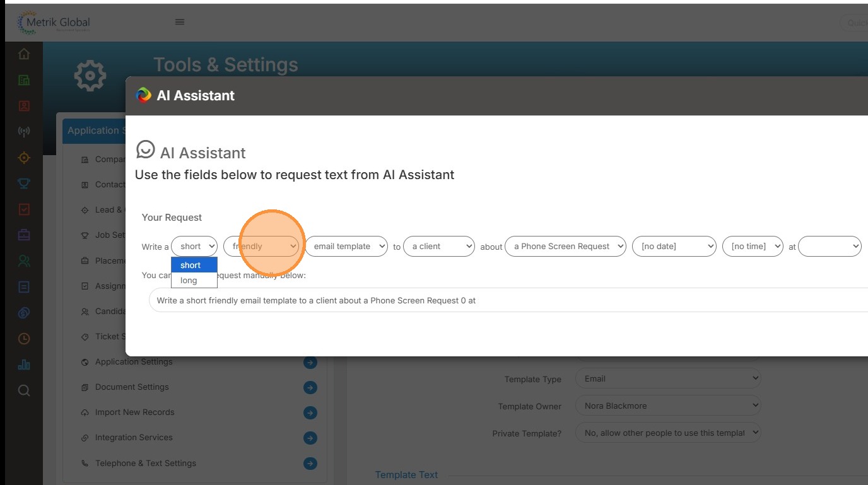Screen dimensions: 868x485
Task: Open the "a Phone Screen Request" dropdown
Action: (x=566, y=247)
